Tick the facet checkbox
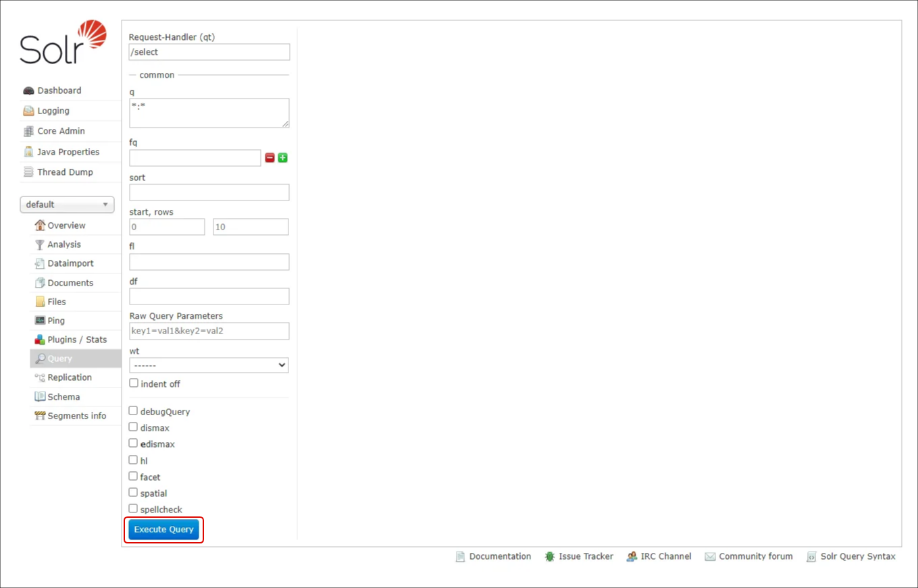Image resolution: width=918 pixels, height=588 pixels. pos(133,476)
